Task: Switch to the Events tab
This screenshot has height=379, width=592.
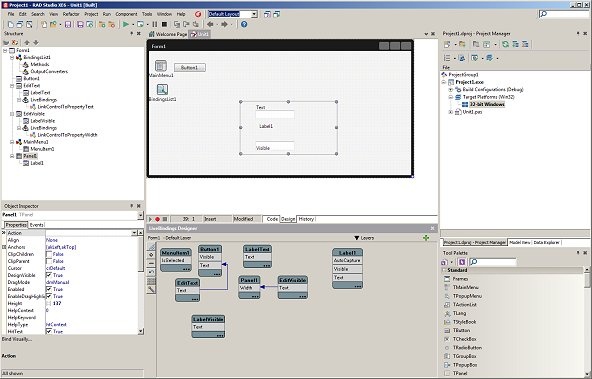Action: [x=37, y=225]
